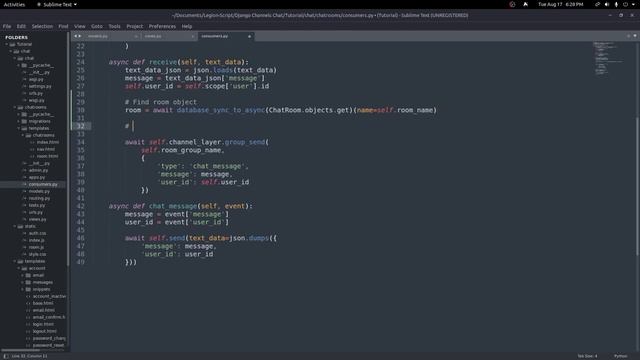Screen dimensions: 640x360
Task: Collapse the Tutorial root folder
Action: (7, 44)
